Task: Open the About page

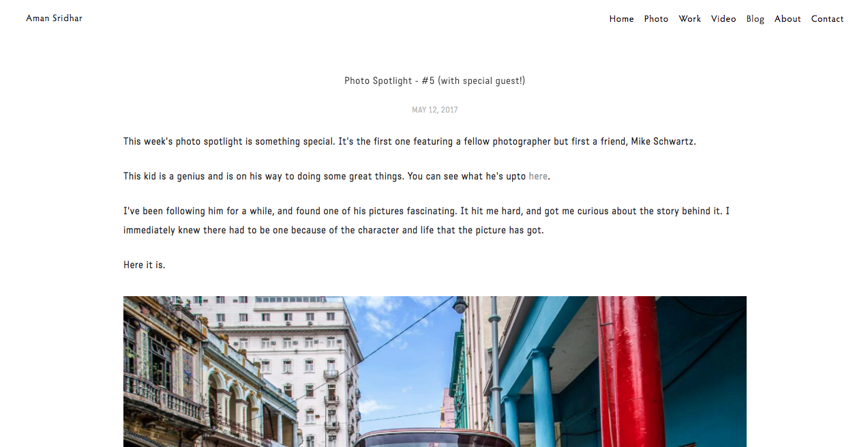Action: tap(788, 19)
